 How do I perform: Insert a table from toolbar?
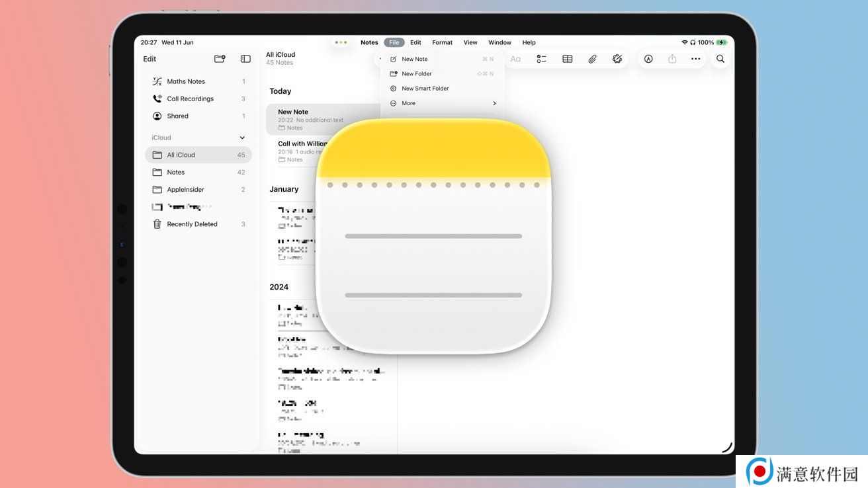pos(567,59)
